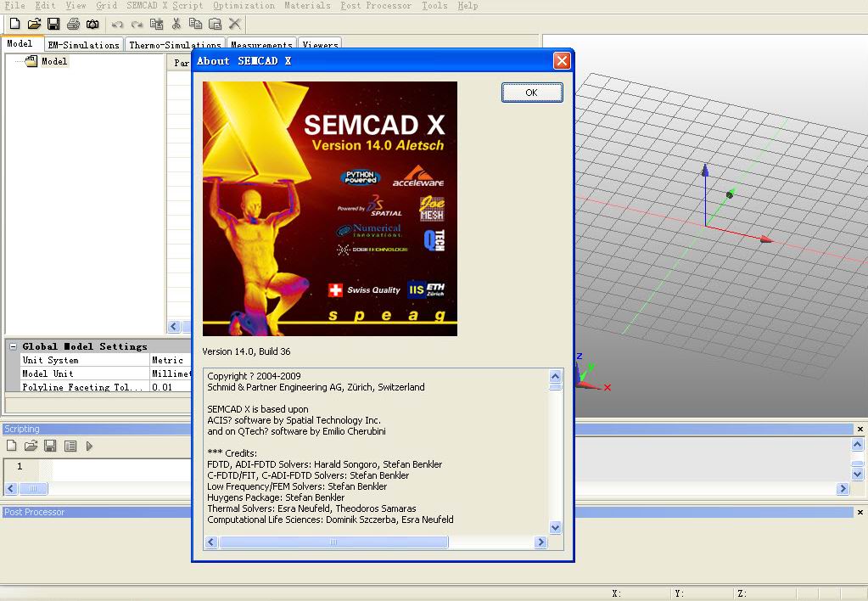Screen dimensions: 868x601
Task: Click the list icon in Scripting toolbar
Action: pos(70,446)
